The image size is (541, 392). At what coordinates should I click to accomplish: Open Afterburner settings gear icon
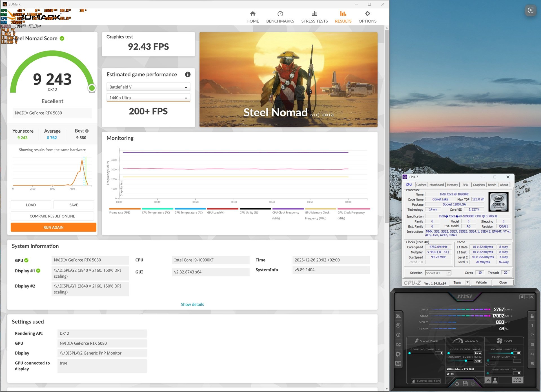tap(398, 354)
